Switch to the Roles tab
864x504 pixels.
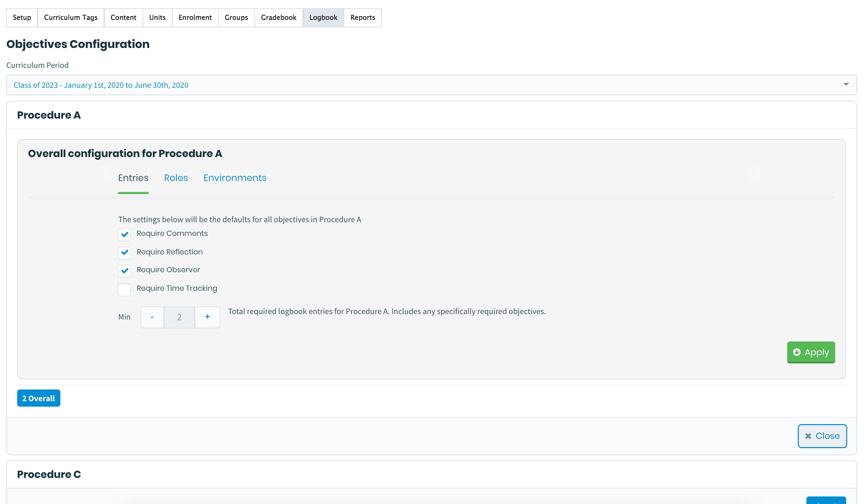(x=175, y=178)
